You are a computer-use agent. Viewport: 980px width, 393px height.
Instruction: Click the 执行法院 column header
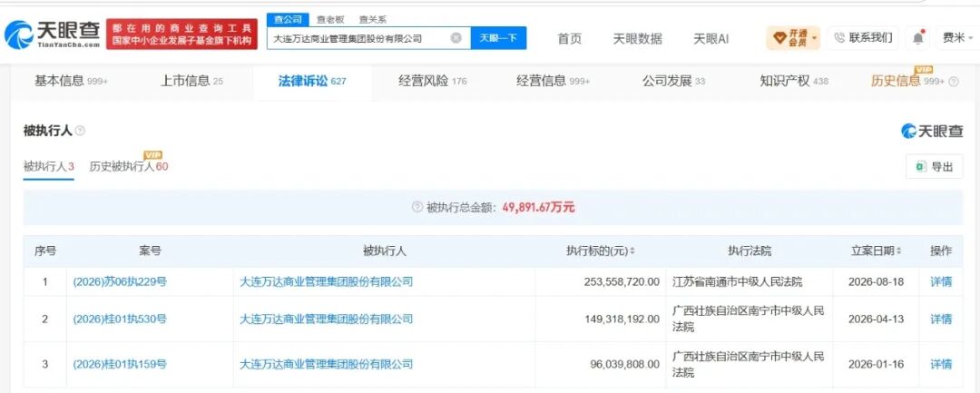point(750,251)
